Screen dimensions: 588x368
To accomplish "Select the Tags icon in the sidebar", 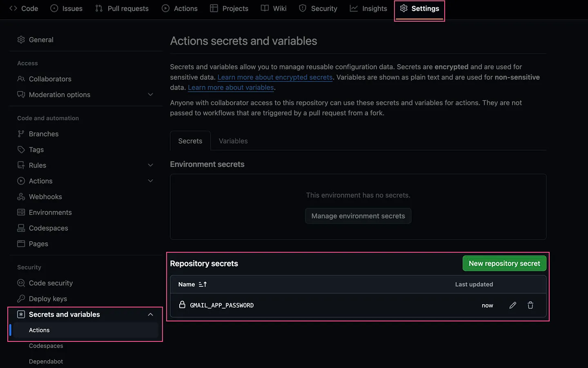I will tap(21, 150).
